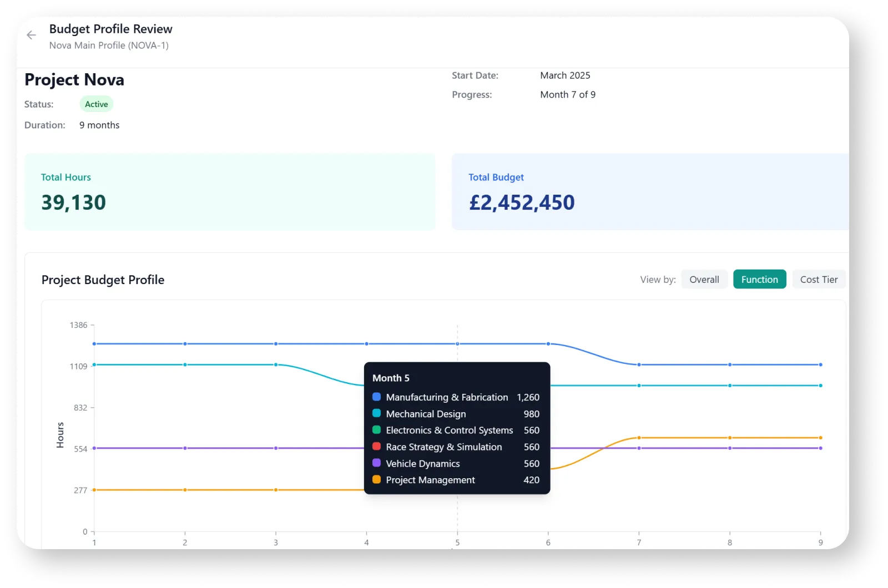Click the green Electronics & Control Systems legend dot
Image resolution: width=888 pixels, height=588 pixels.
[375, 430]
